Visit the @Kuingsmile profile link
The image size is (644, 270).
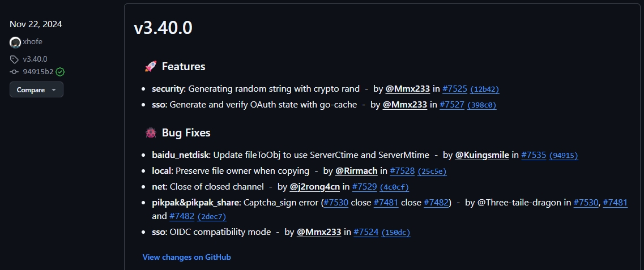point(482,155)
